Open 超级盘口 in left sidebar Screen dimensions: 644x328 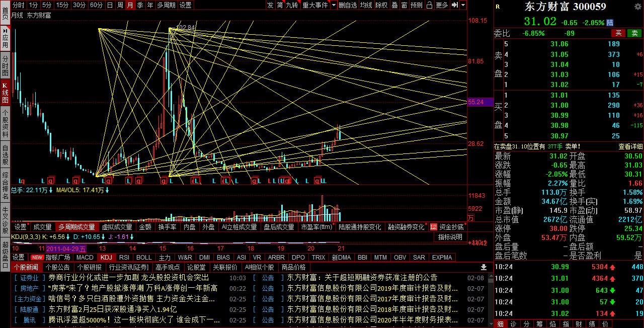tap(5, 255)
